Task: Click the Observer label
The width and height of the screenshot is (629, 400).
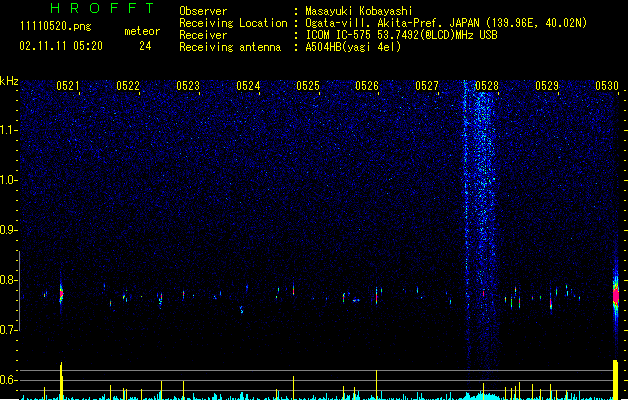Action: [203, 11]
